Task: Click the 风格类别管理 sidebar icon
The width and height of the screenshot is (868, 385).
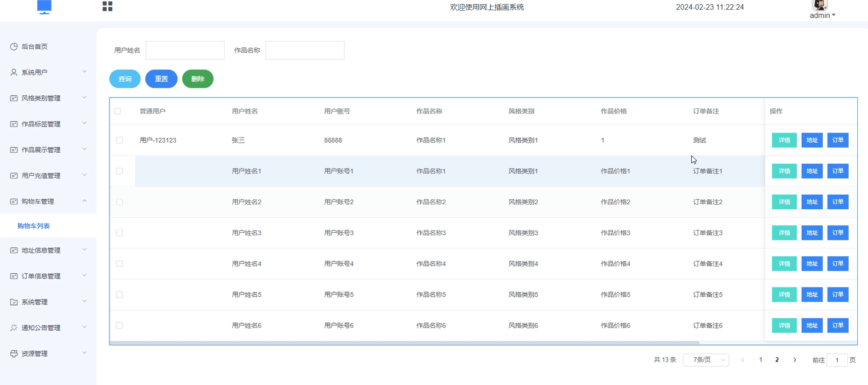Action: 14,98
